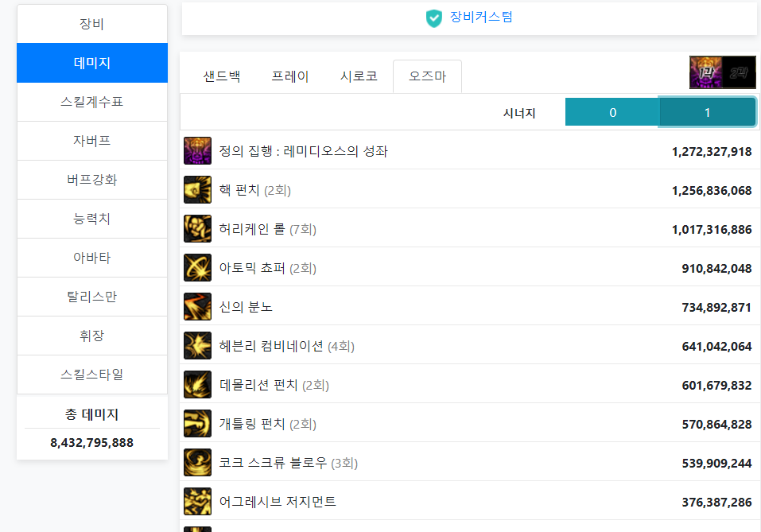The width and height of the screenshot is (761, 532).
Task: Click the 코크 스크류 블로우 (3회) skill name
Action: (289, 463)
